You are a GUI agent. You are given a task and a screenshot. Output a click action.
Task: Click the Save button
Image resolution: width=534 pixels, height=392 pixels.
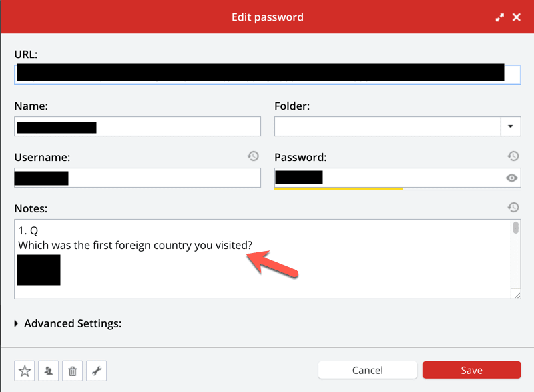pos(471,370)
